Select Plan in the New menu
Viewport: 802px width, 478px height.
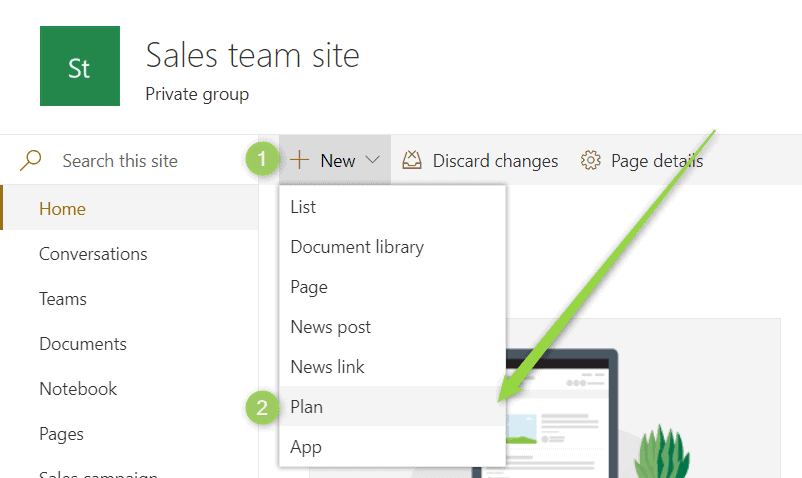click(x=307, y=407)
